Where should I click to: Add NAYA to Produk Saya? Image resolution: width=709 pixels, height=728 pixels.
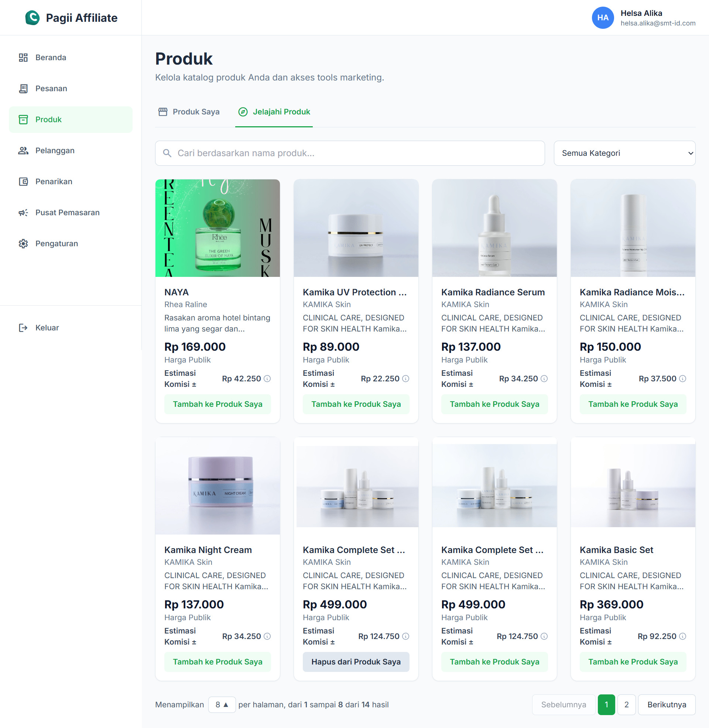point(218,404)
